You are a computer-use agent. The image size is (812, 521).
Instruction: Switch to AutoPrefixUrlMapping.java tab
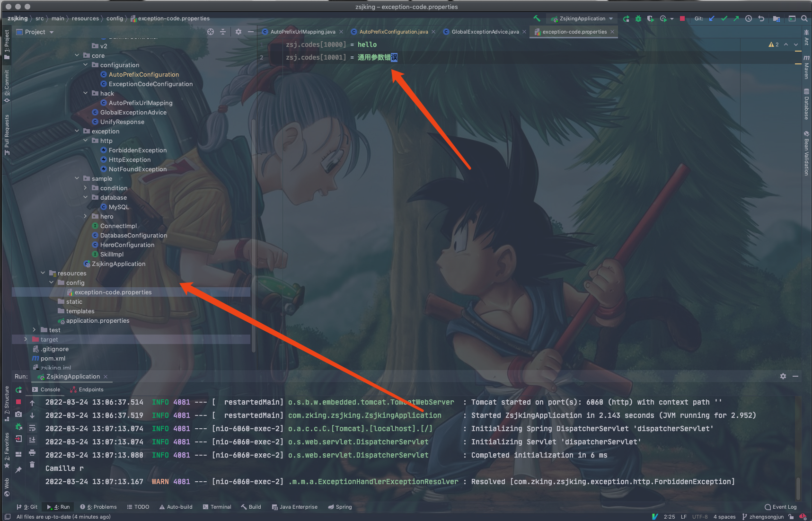303,32
